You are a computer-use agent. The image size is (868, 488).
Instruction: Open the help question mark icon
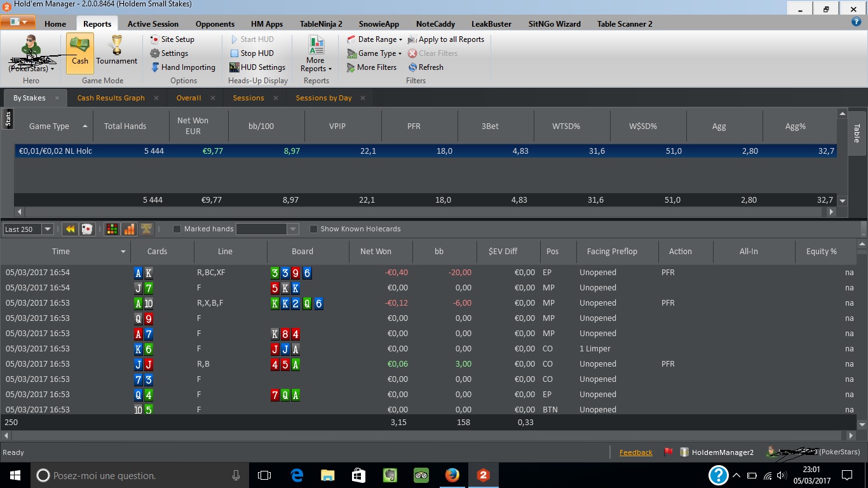tap(856, 22)
